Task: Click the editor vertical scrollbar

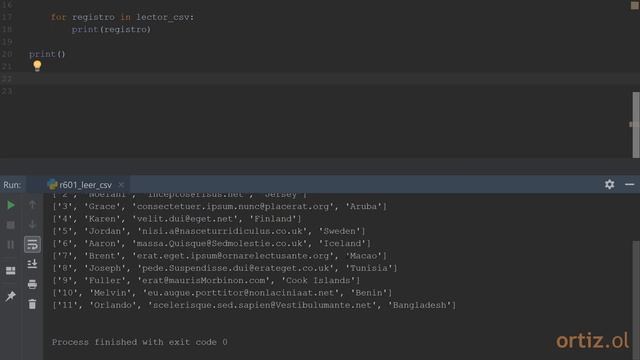Action: [x=636, y=124]
